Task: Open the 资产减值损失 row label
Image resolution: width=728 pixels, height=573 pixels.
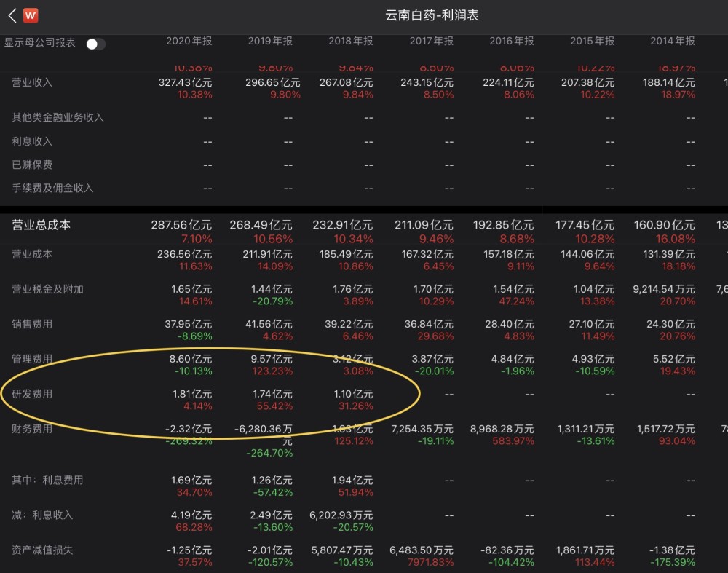Action: tap(42, 550)
